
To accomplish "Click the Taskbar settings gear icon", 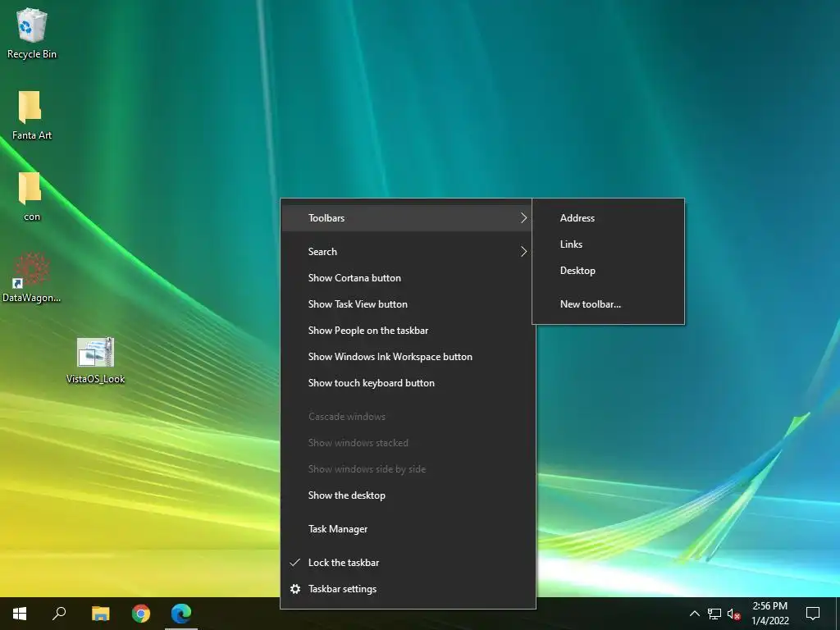I will coord(295,589).
